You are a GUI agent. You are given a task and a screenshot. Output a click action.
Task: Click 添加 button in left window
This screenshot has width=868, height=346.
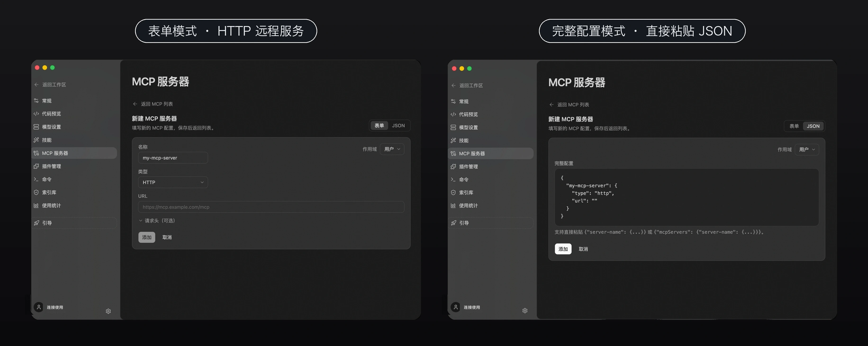147,237
